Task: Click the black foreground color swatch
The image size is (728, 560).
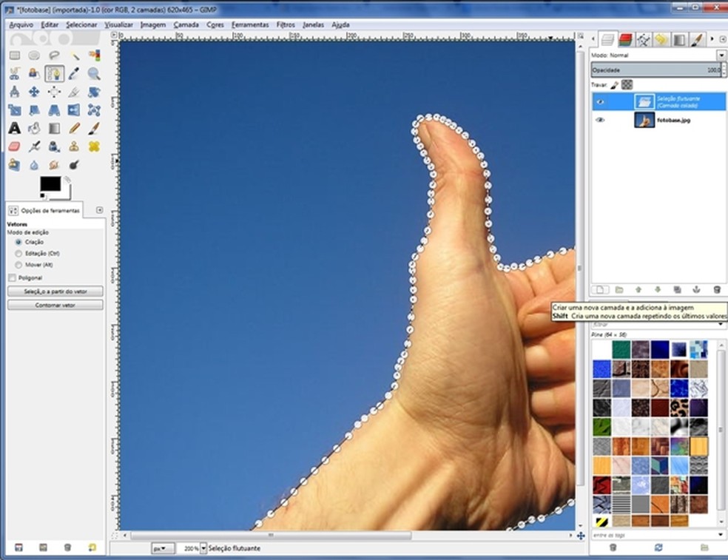Action: coord(50,184)
